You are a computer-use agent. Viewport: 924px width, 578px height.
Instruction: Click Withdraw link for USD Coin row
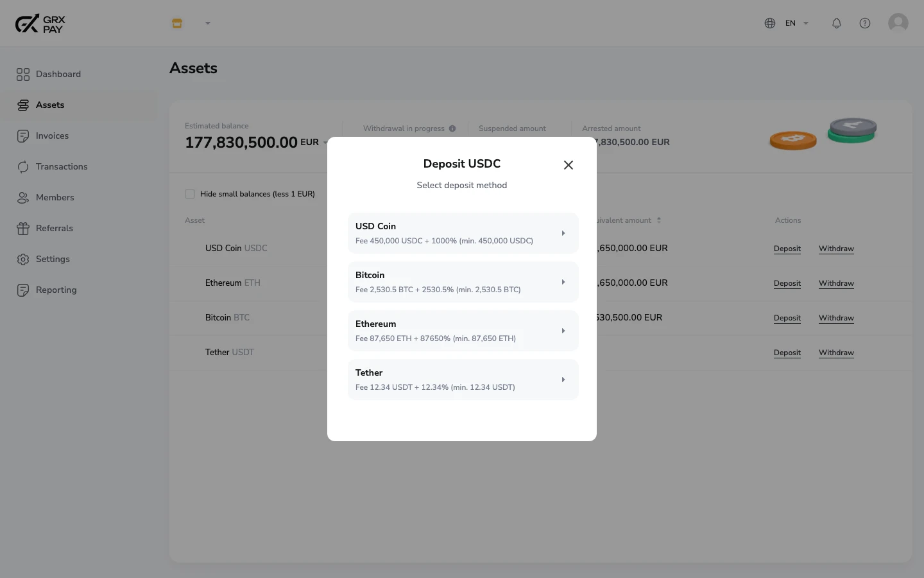coord(836,249)
